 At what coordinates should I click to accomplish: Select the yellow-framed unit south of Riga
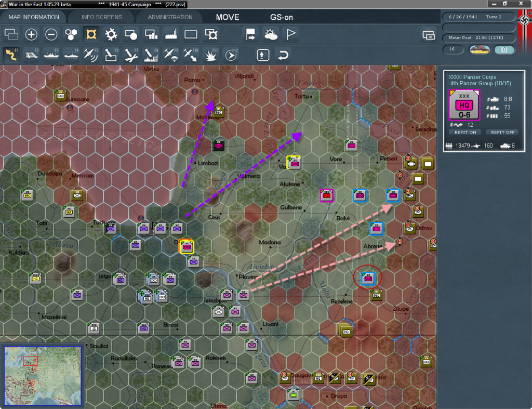(187, 246)
